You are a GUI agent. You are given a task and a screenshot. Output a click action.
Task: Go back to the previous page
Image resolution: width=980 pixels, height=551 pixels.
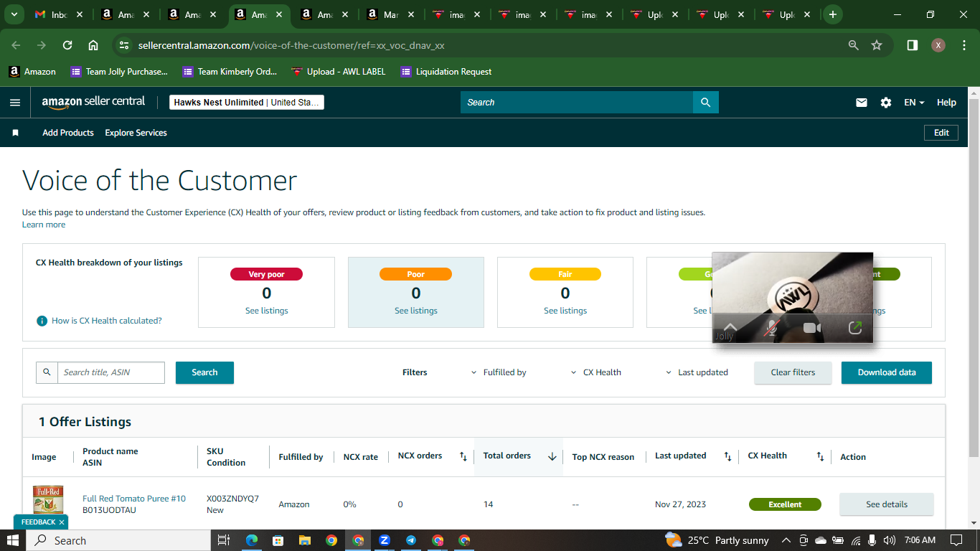pos(16,45)
